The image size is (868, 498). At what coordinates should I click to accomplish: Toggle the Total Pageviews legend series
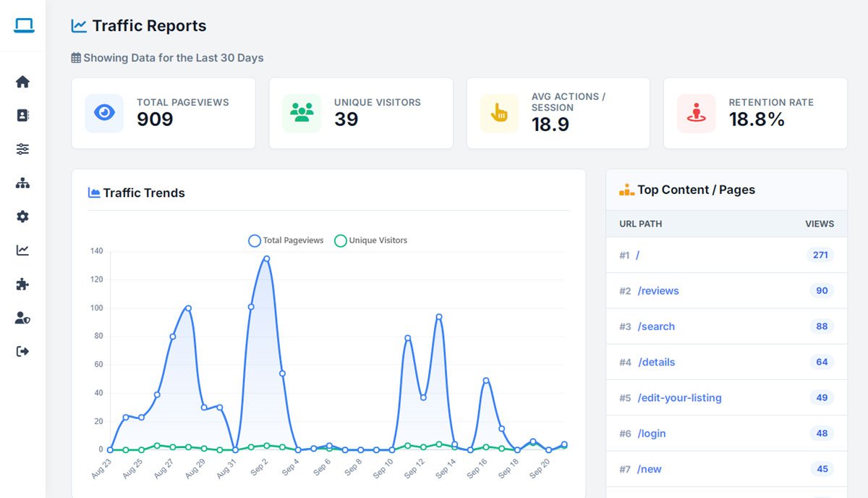(x=286, y=240)
